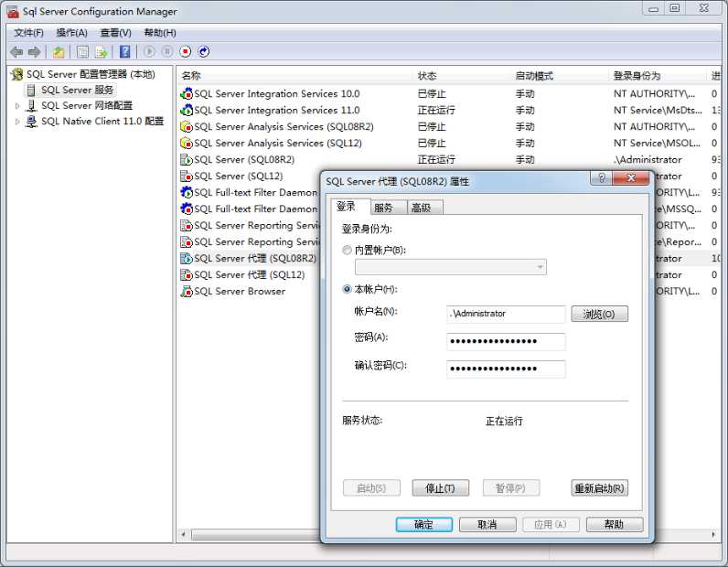Click the SQL Server (SQL08R2) service icon
Viewport: 728px width, 567px height.
(187, 160)
